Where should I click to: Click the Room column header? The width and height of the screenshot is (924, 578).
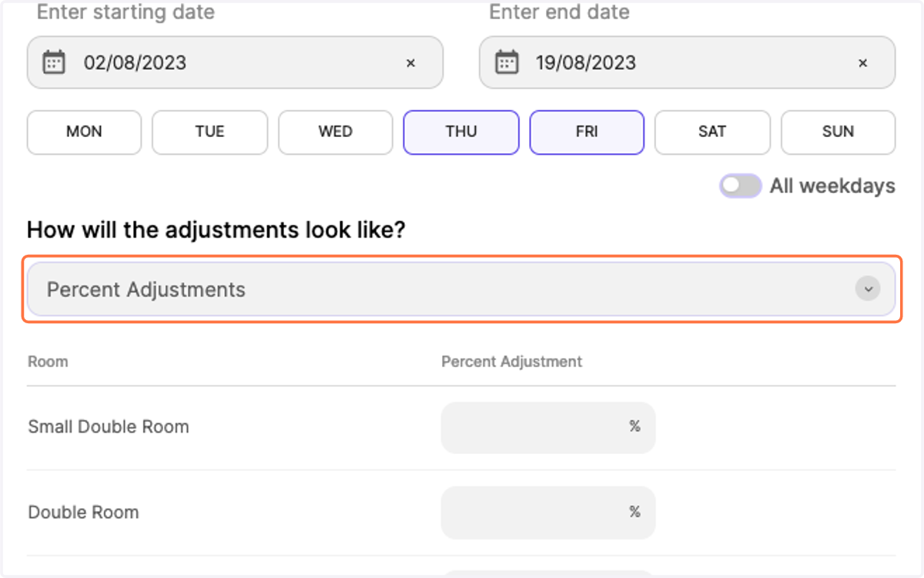pyautogui.click(x=48, y=362)
